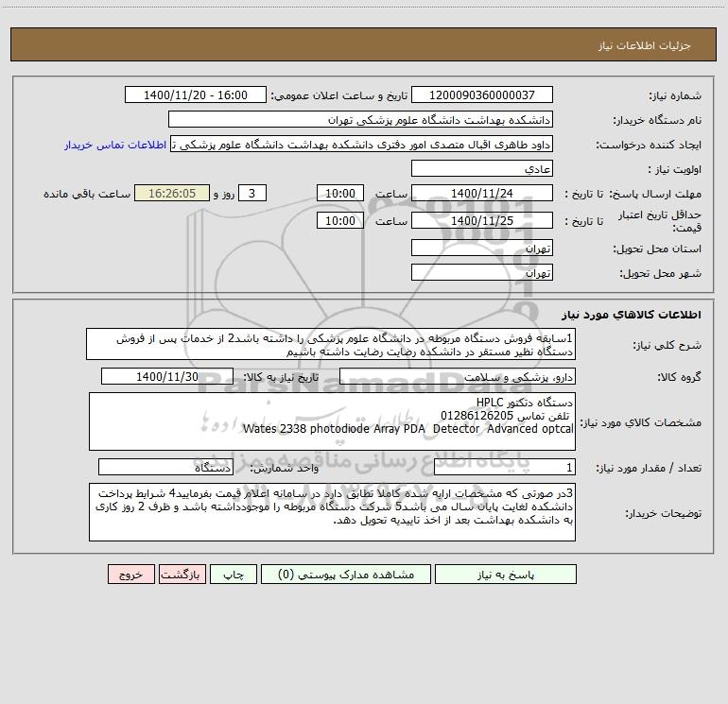Click the general need description text box
Screen dimensions: 728x704
coord(331,344)
